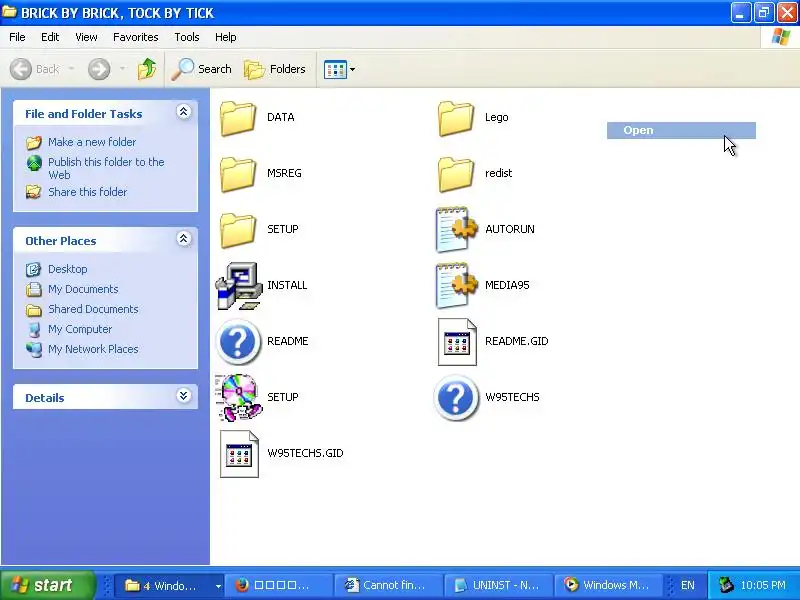Select the MEDIA95 settings file icon
The height and width of the screenshot is (600, 800).
pyautogui.click(x=457, y=286)
